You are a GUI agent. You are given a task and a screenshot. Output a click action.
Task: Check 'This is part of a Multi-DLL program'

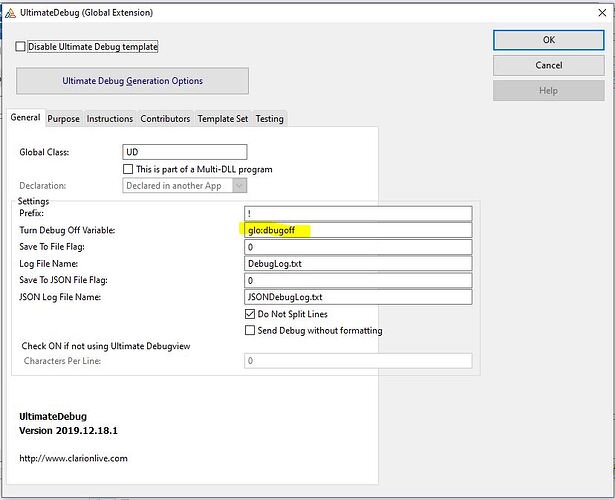[128, 169]
